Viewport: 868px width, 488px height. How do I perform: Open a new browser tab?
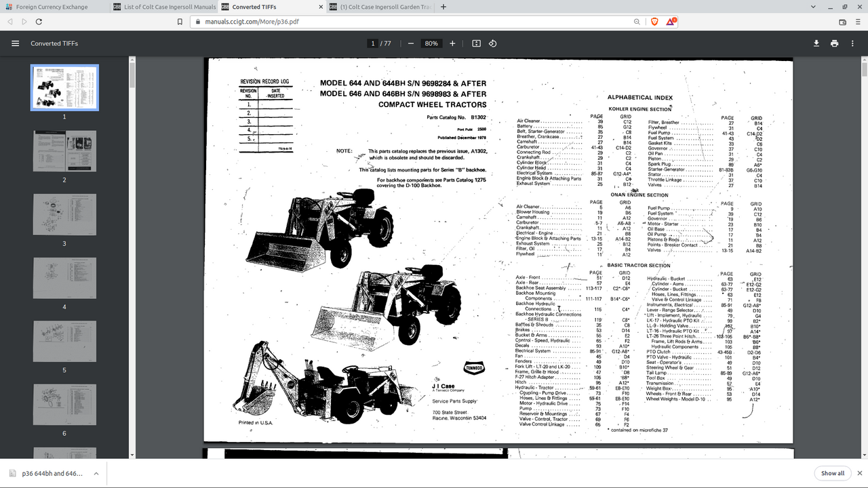coord(443,7)
